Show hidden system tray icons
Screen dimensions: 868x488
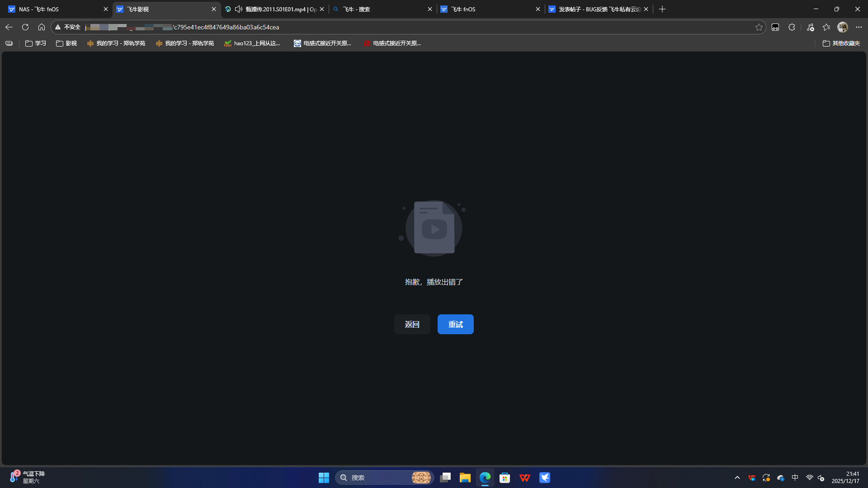click(x=737, y=478)
